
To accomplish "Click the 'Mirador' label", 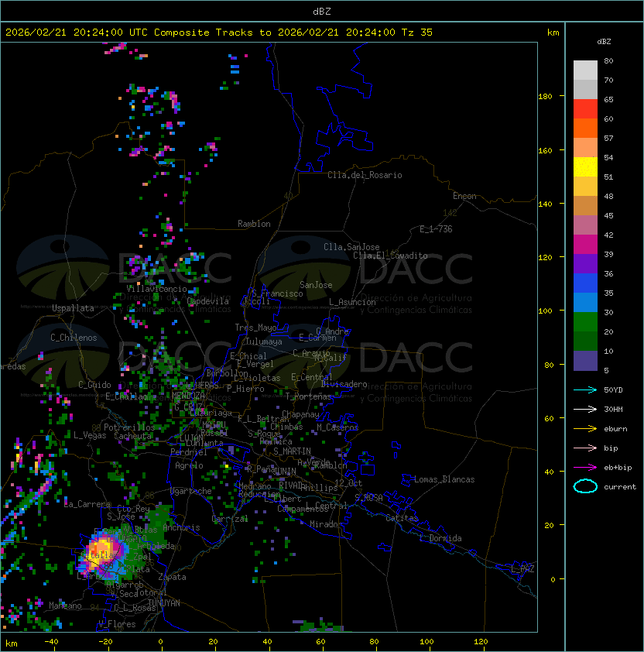I will point(326,524).
